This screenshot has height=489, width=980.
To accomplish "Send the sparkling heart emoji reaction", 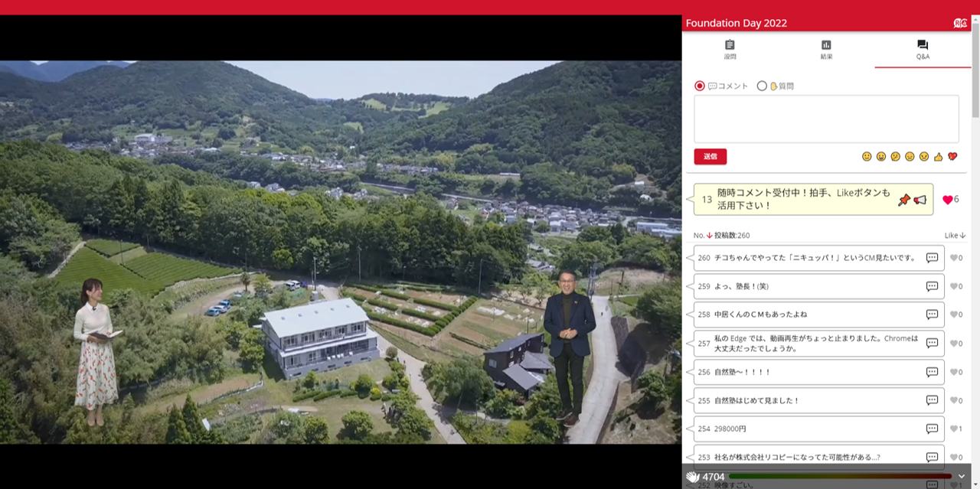I will click(952, 156).
